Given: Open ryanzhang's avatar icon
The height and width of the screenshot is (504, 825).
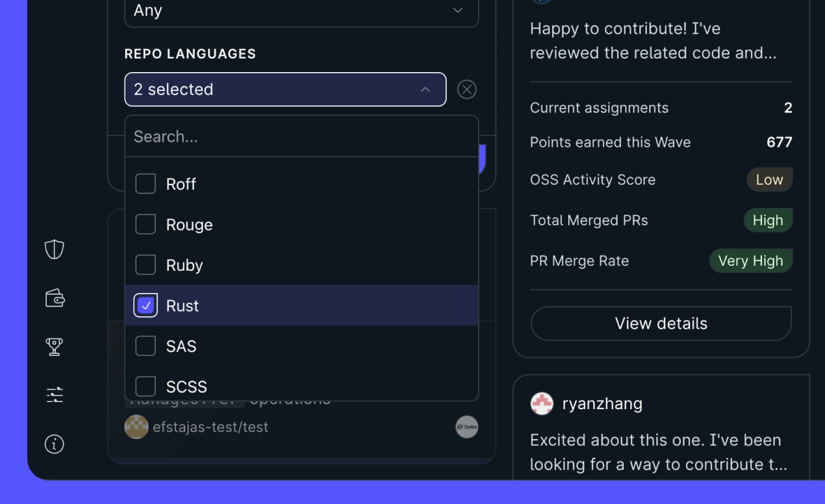Looking at the screenshot, I should (541, 403).
